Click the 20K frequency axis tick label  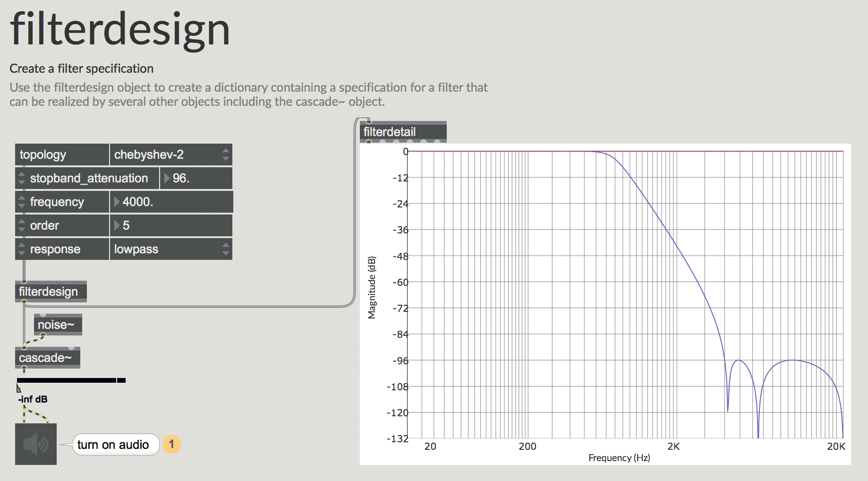(836, 447)
